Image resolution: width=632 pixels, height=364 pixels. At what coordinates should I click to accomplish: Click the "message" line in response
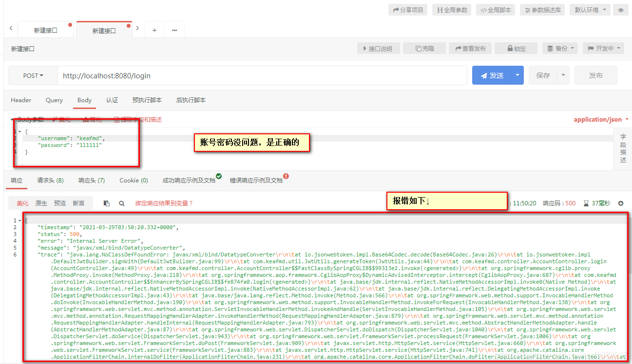112,248
